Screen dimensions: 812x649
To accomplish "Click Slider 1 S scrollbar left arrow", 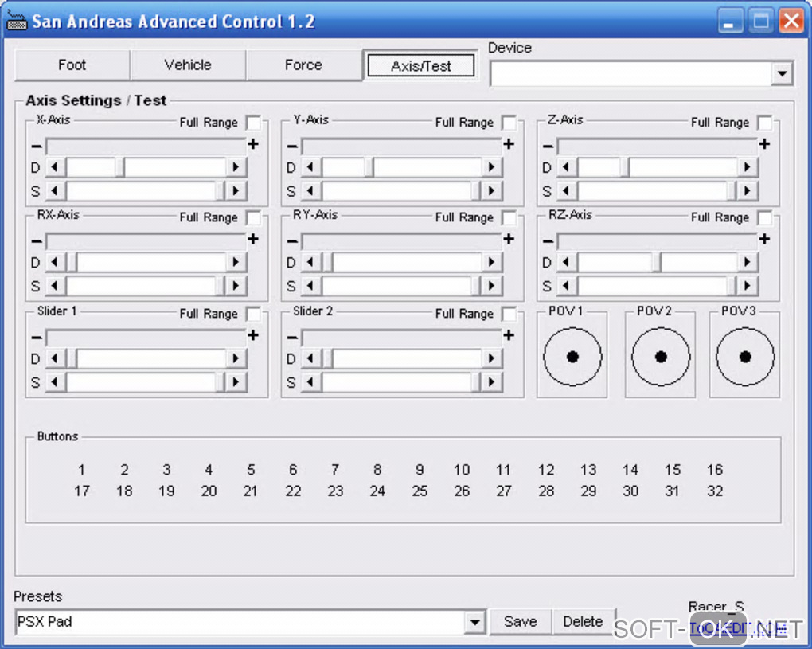I will [55, 382].
